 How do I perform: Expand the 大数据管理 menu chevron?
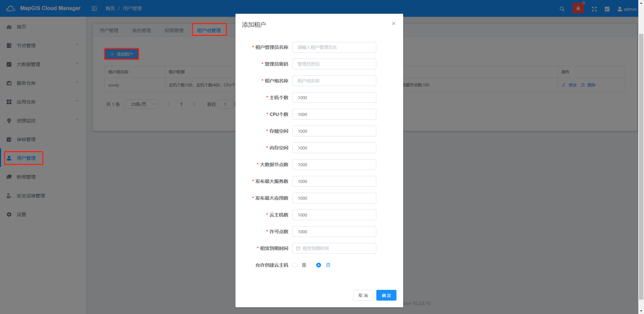point(77,63)
